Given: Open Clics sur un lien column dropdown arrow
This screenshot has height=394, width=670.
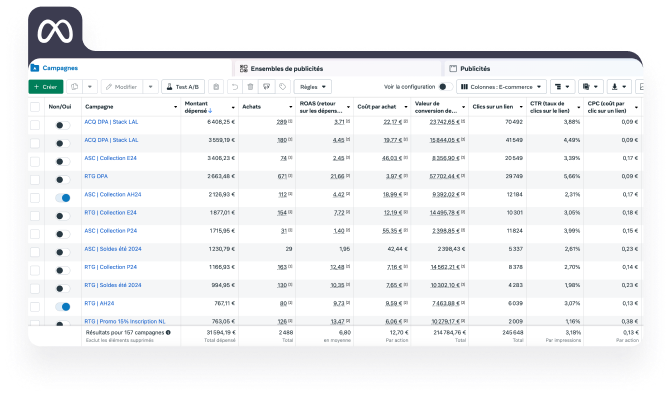Looking at the screenshot, I should point(521,107).
